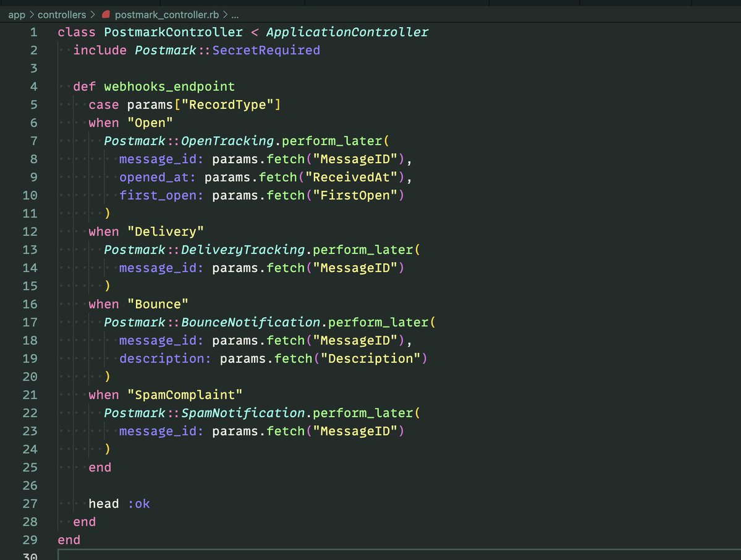Click line number 12 in the gutter

click(x=30, y=232)
